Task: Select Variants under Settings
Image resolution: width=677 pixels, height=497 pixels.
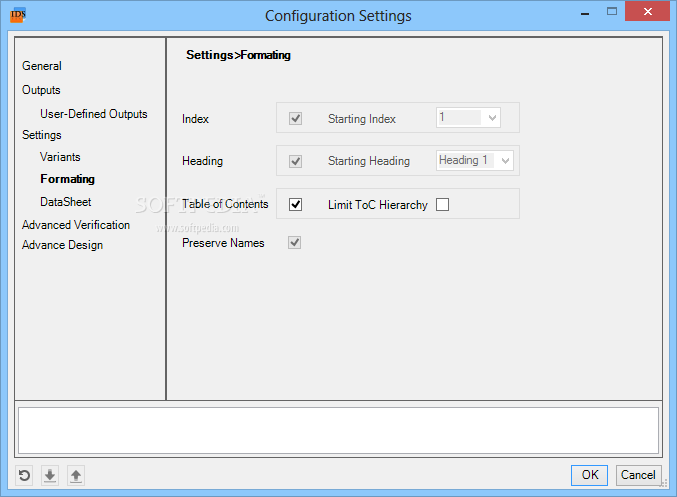Action: click(60, 157)
